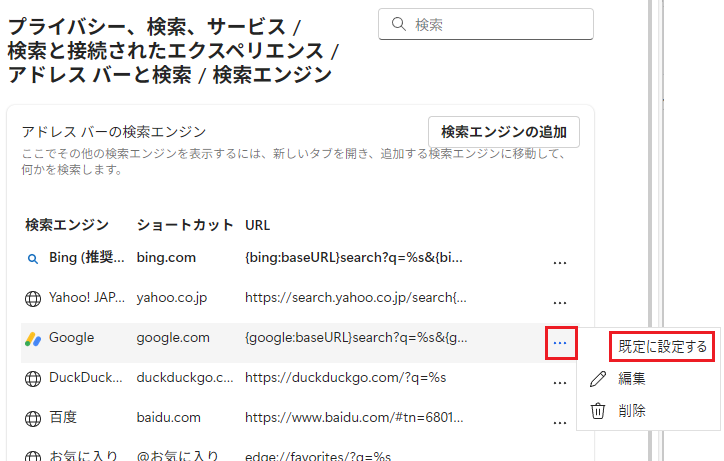Click the https://www.baidu.com URL cell
724x461 pixels.
point(354,418)
